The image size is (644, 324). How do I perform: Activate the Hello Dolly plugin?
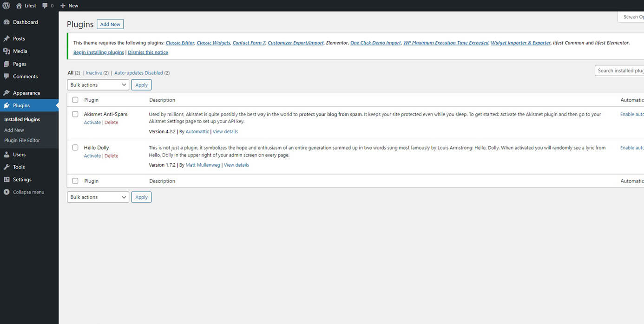click(92, 156)
